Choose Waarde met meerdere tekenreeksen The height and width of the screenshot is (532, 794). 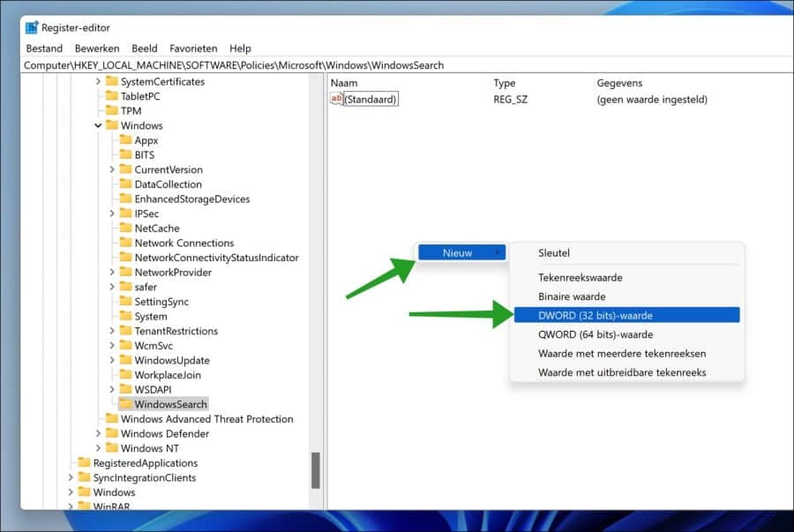pos(627,353)
